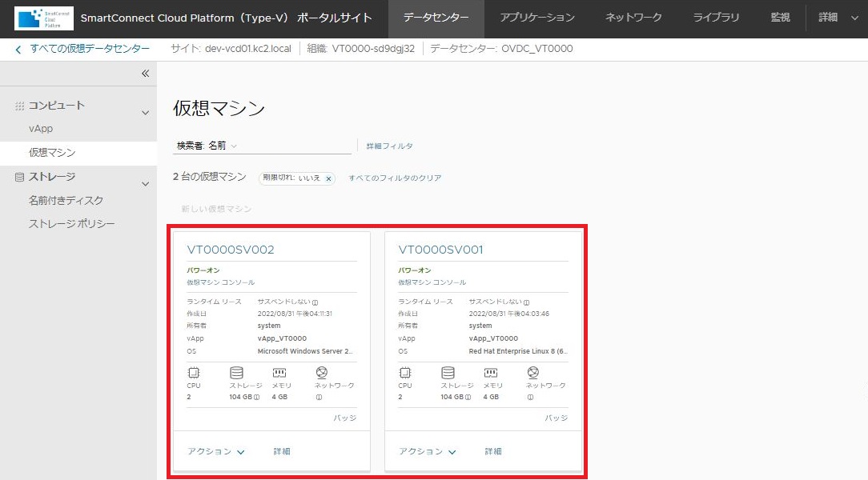Click network info icon under ネットワーク on VT0000SV002
Image resolution: width=868 pixels, height=480 pixels.
click(x=319, y=397)
